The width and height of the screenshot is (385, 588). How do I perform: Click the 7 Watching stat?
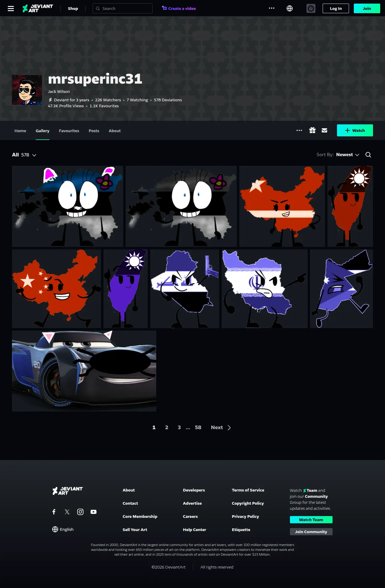137,100
